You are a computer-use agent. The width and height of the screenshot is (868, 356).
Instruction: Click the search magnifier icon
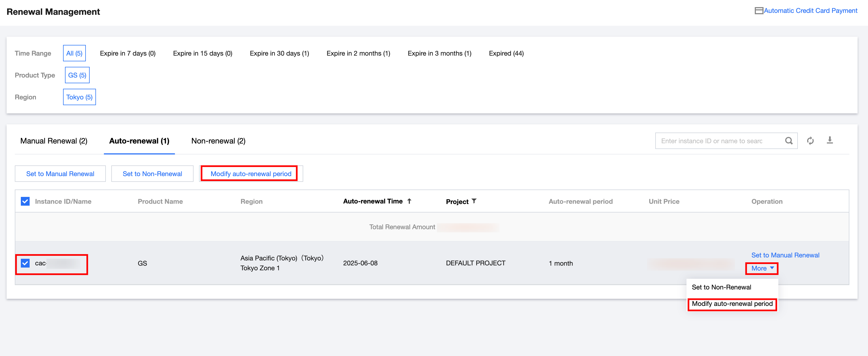pyautogui.click(x=788, y=141)
